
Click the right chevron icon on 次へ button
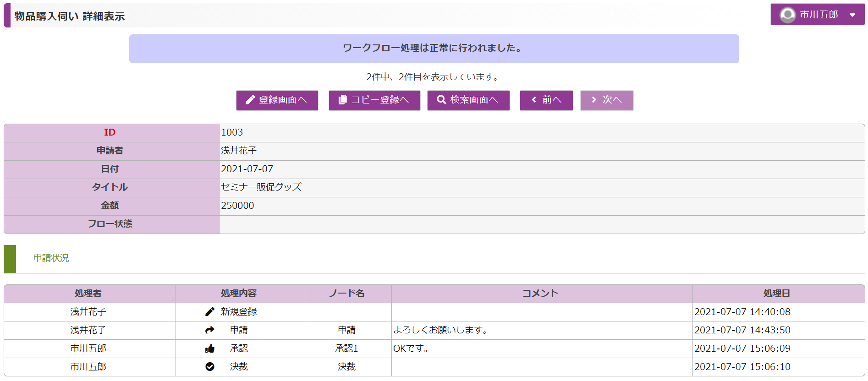pos(594,100)
